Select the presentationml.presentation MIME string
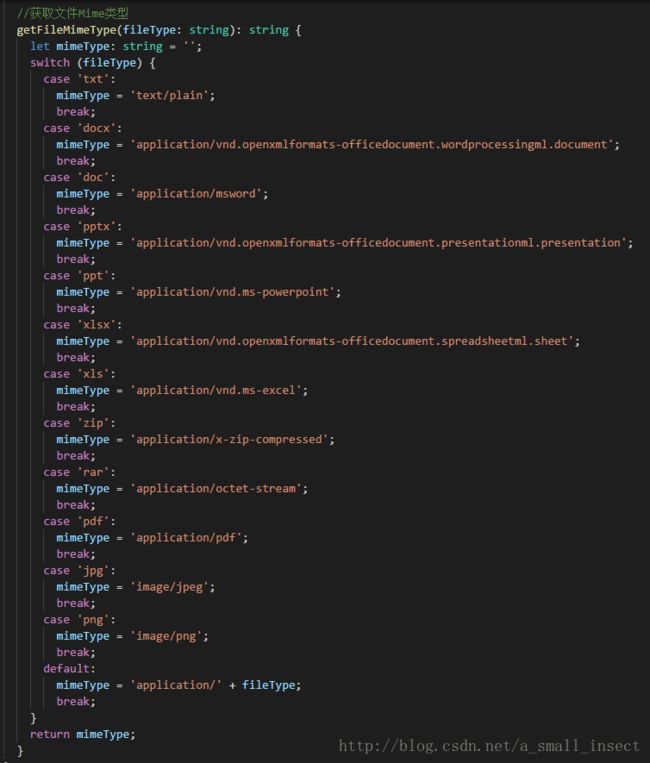Image resolution: width=650 pixels, height=763 pixels. coord(379,243)
